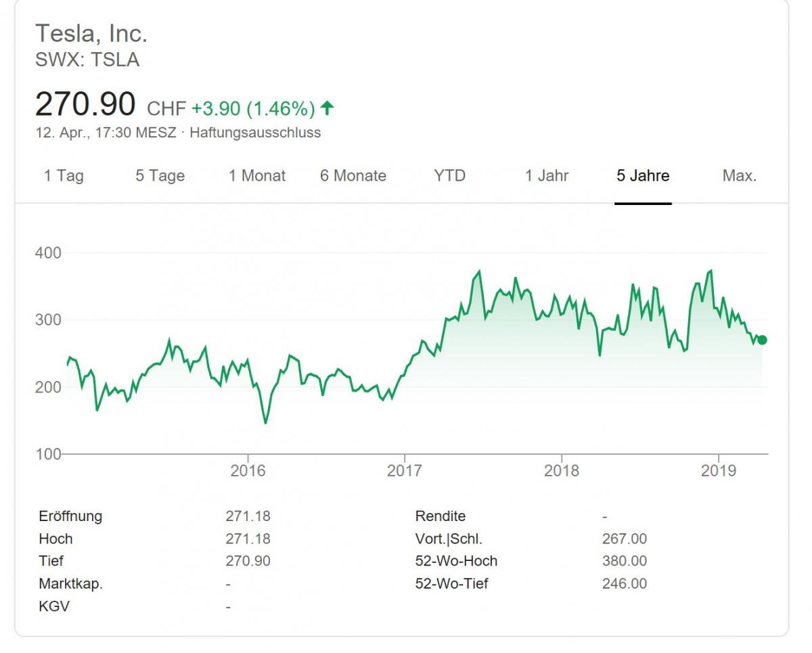Click the KGV label
Viewport: 812px width, 653px height.
[x=54, y=606]
